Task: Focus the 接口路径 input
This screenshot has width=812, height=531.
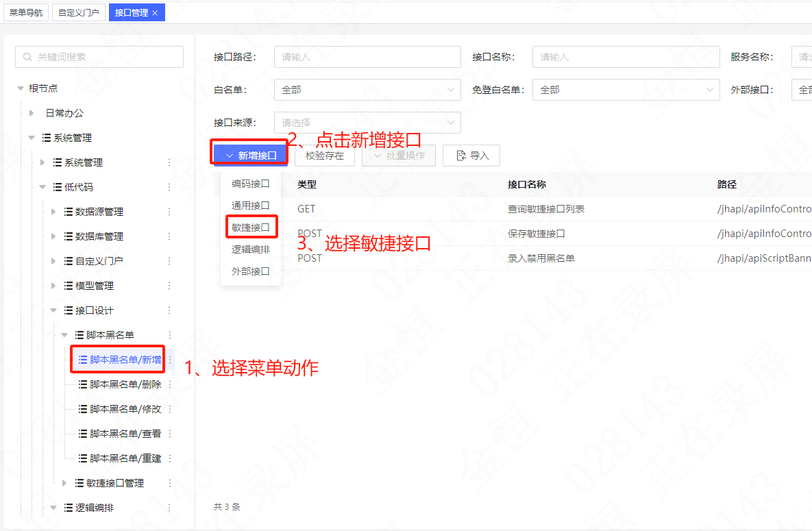Action: tap(367, 57)
